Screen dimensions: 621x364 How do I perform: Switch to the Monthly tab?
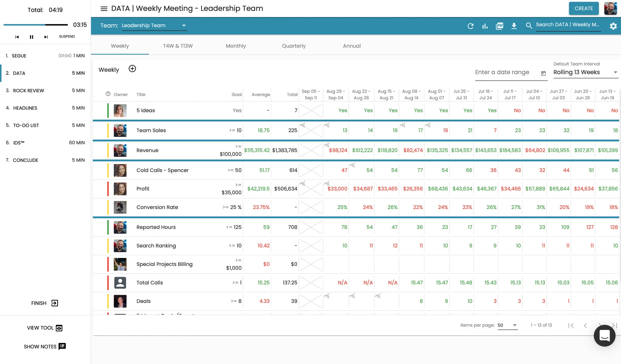pos(236,46)
